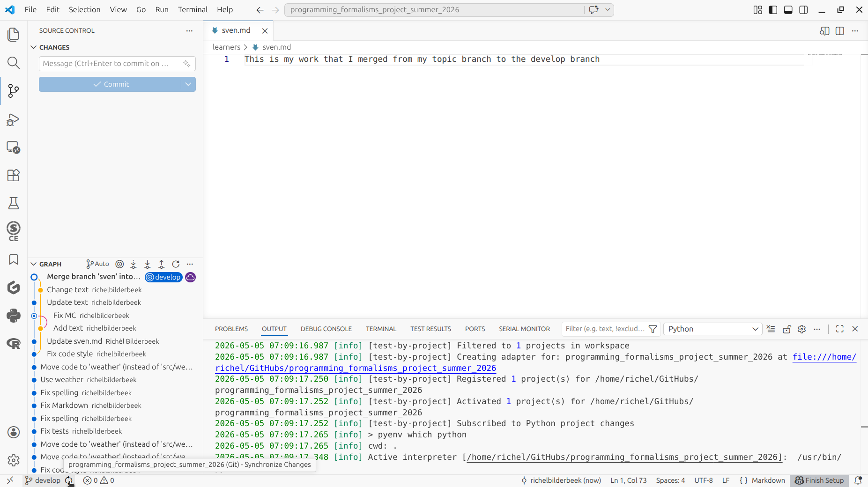Select the Source Control activity bar icon
The image size is (868, 487).
(14, 91)
